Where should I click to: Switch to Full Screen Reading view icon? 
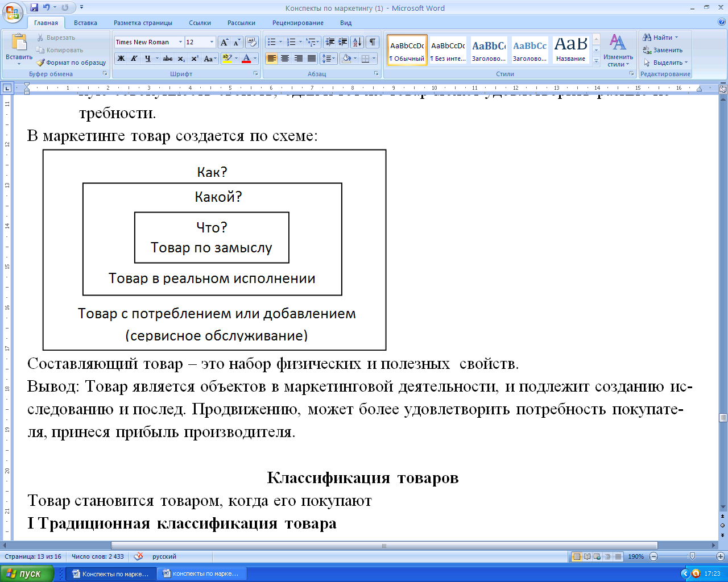point(588,556)
